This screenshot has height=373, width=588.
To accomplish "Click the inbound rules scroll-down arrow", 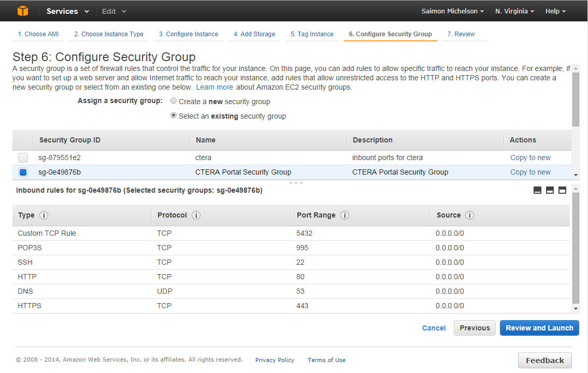I will pyautogui.click(x=576, y=309).
